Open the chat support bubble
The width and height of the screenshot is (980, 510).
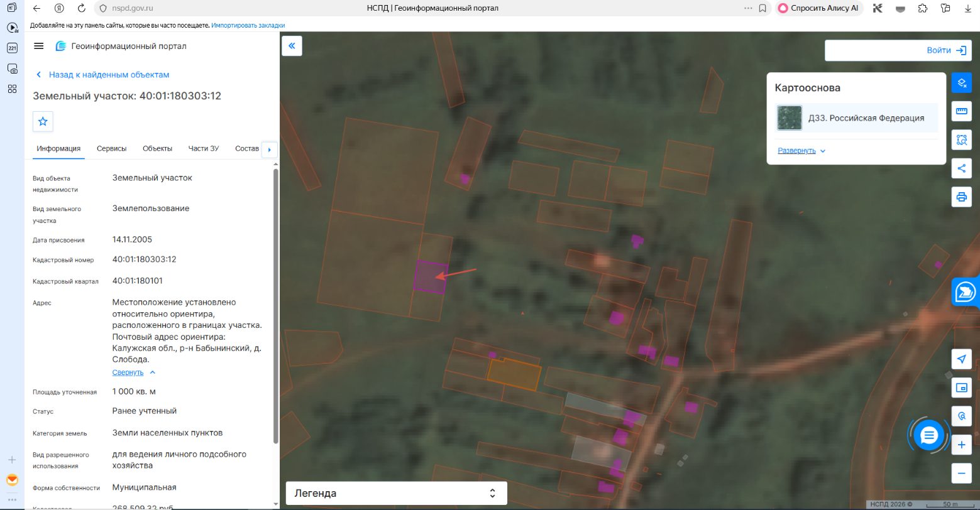[929, 435]
